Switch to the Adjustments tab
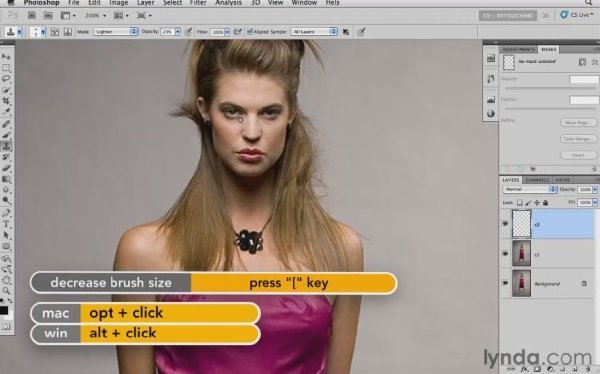This screenshot has height=374, width=600. click(518, 49)
